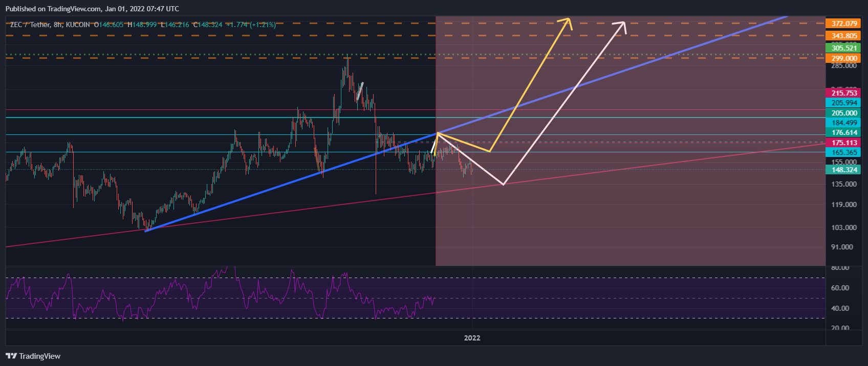Screen dimensions: 868x366
Task: Click the 119.000 price axis value
Action: pos(844,204)
